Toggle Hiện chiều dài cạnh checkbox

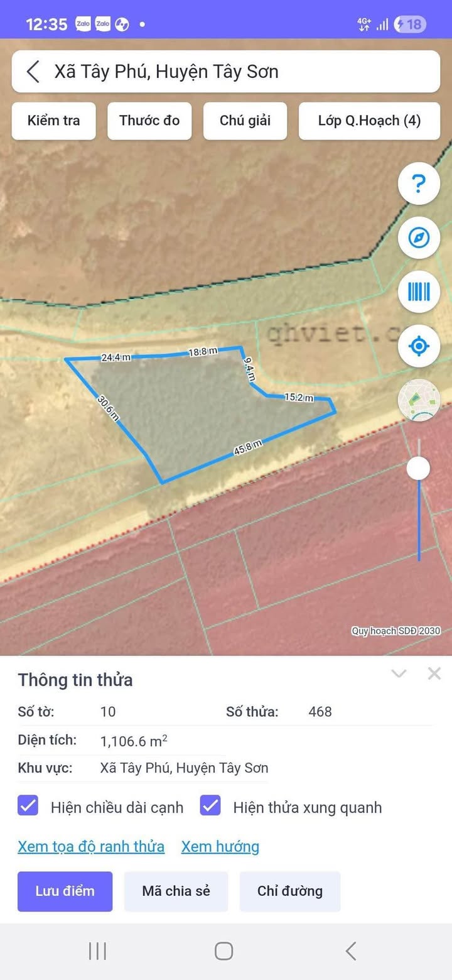(x=28, y=805)
